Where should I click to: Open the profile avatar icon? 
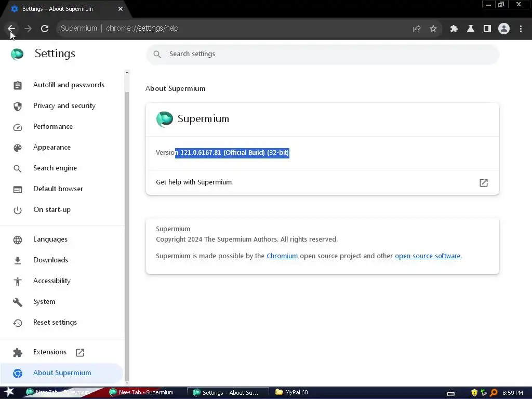point(504,29)
